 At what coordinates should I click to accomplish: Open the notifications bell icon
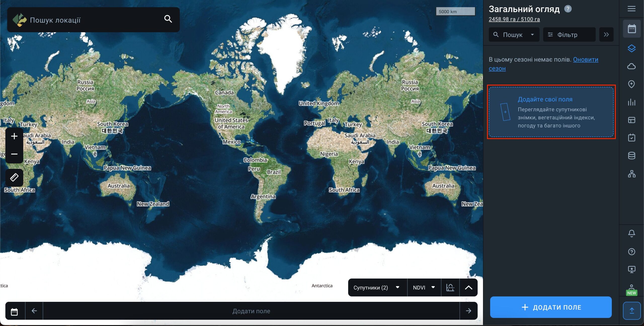[631, 233]
